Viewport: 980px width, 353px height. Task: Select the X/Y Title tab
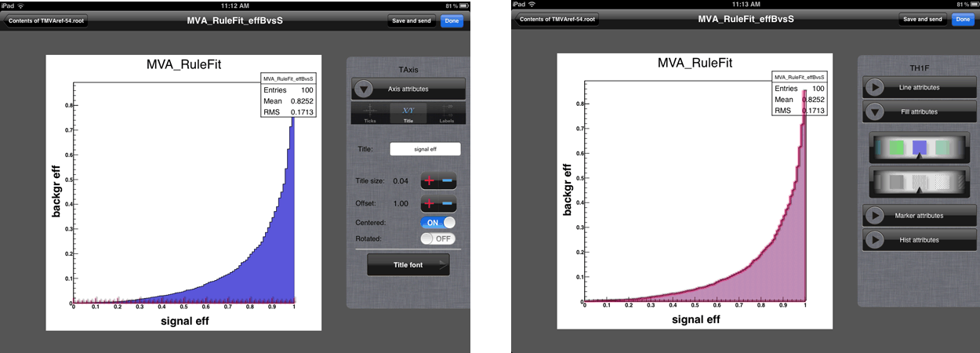click(408, 114)
